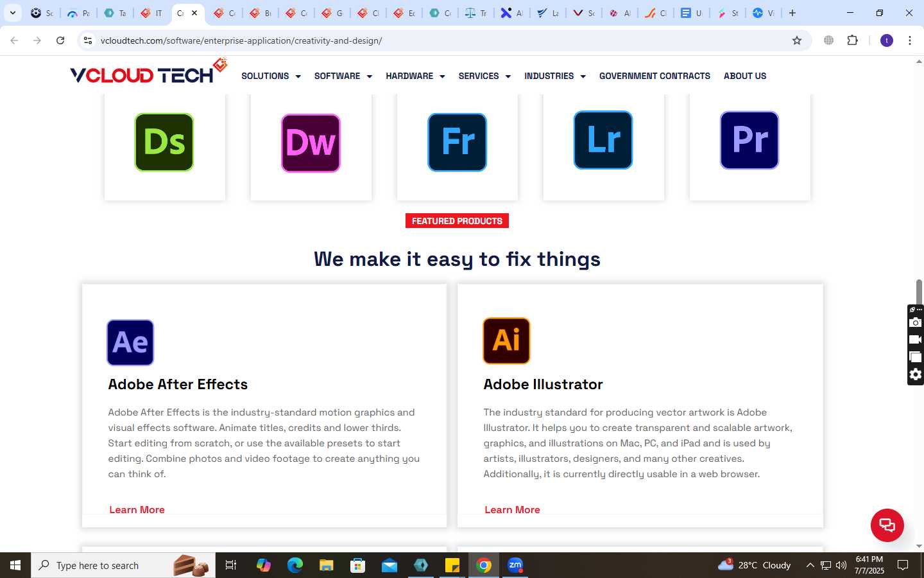This screenshot has height=578, width=924.
Task: Go back to the previous page
Action: point(14,40)
